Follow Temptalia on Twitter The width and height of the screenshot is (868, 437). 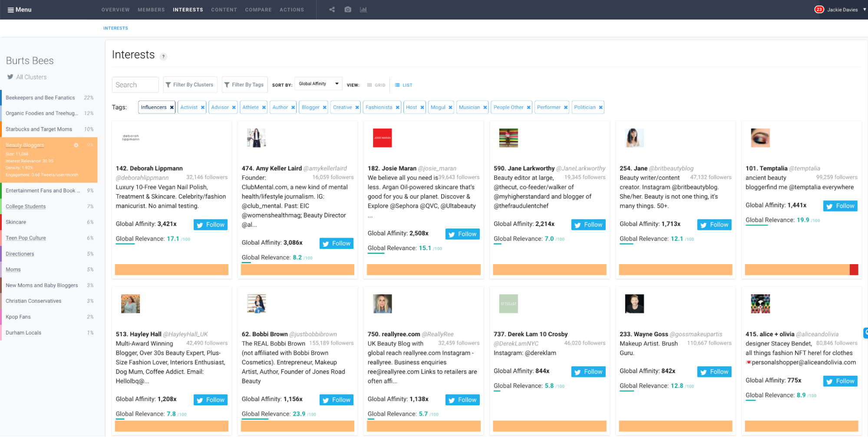pyautogui.click(x=840, y=206)
